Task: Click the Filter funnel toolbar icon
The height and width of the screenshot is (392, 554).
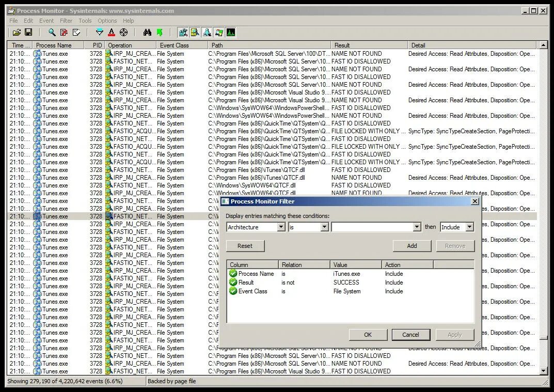Action: click(x=100, y=33)
